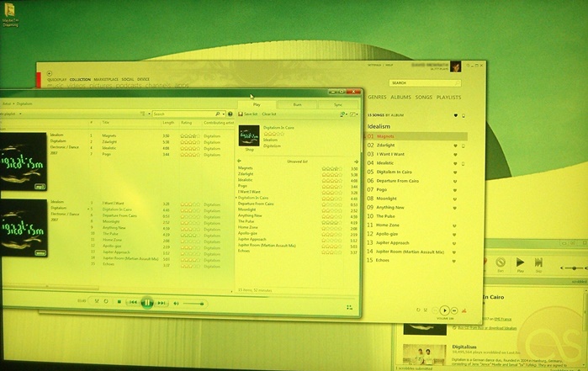Toggle shuffle in Windows Media Player
This screenshot has width=588, height=371.
tap(97, 301)
